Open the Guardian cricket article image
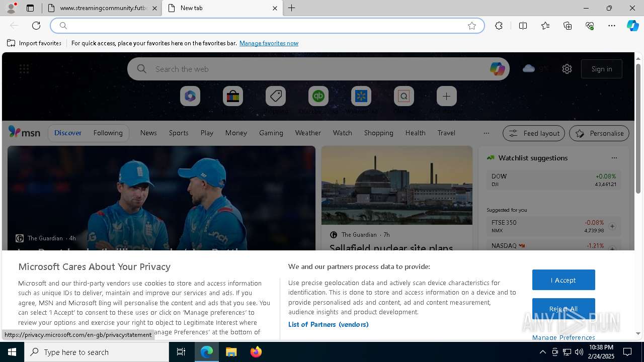Screen dimensions: 644x362 [x=162, y=198]
